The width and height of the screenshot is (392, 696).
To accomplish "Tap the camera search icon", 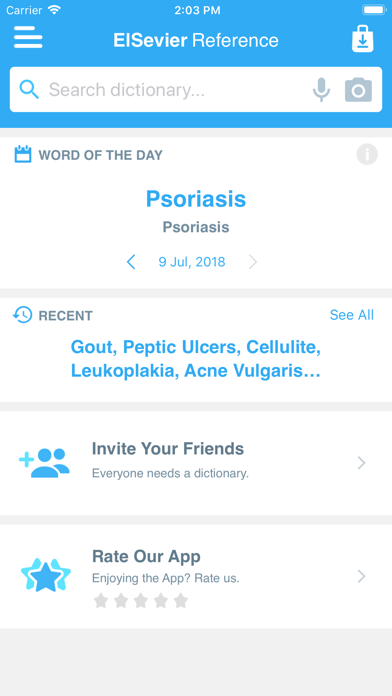I will 358,90.
